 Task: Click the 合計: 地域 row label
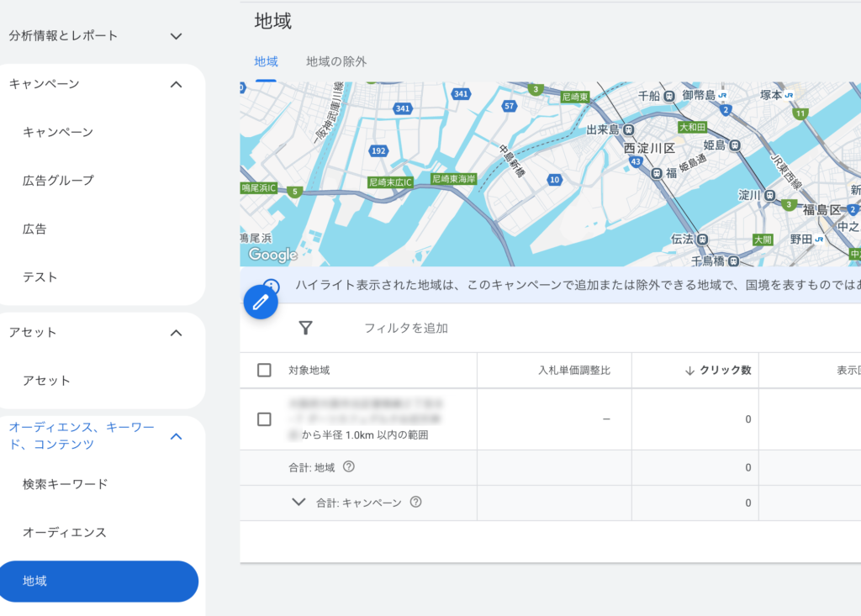(x=311, y=467)
